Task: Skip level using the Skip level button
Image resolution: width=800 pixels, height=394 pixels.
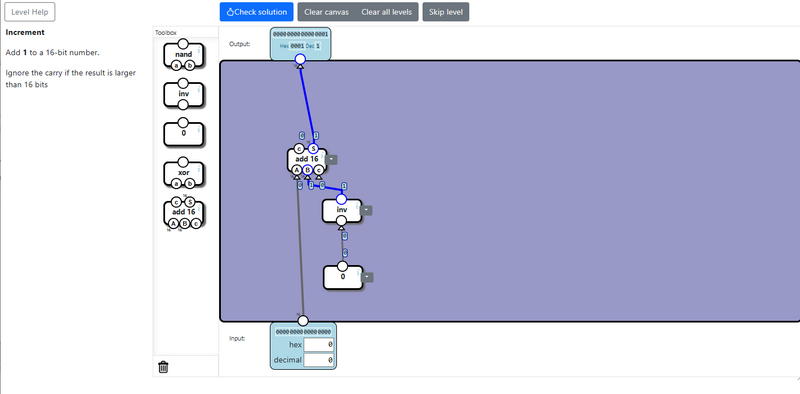Action: 446,12
